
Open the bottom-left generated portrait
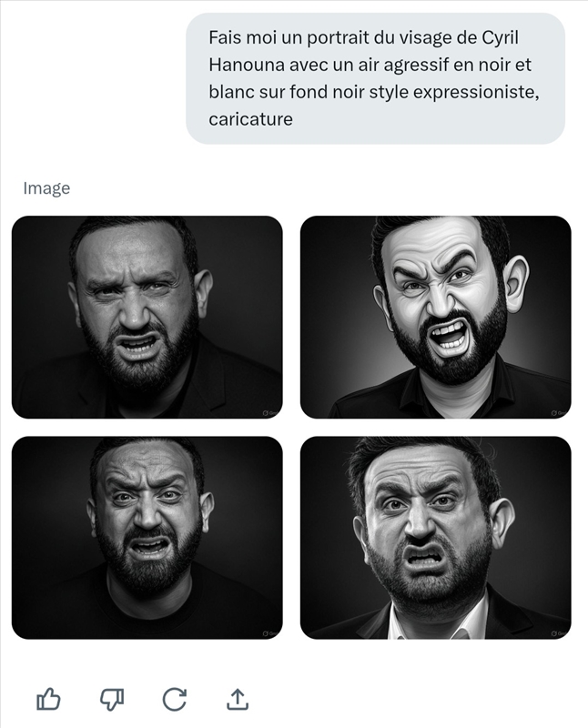(147, 537)
